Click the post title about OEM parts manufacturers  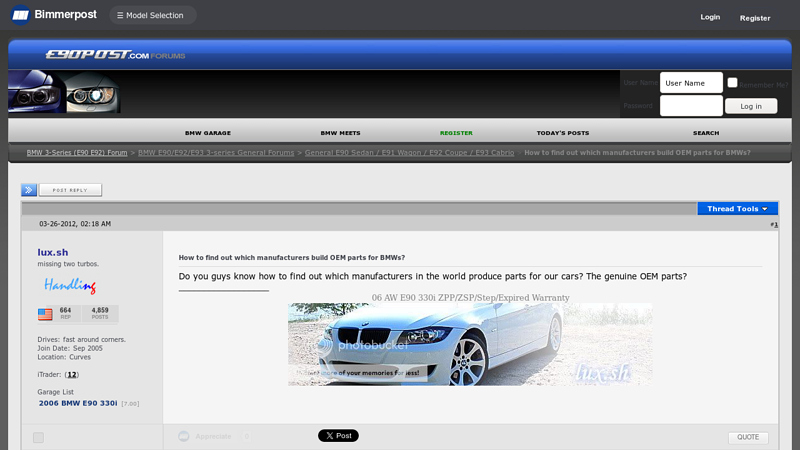point(291,258)
